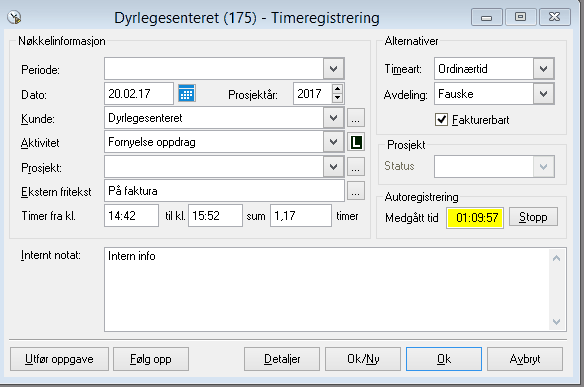This screenshot has height=387, width=584.
Task: Open Detaljer button
Action: pyautogui.click(x=282, y=359)
